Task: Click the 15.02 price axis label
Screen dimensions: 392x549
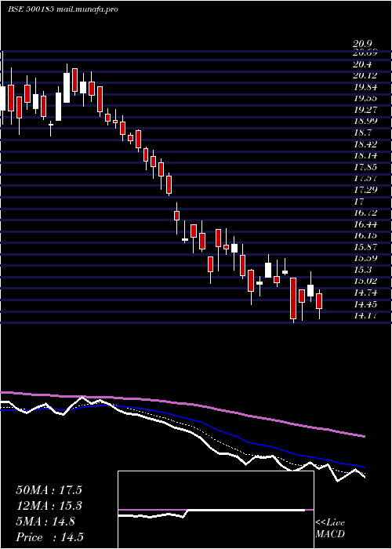Action: coord(365,281)
